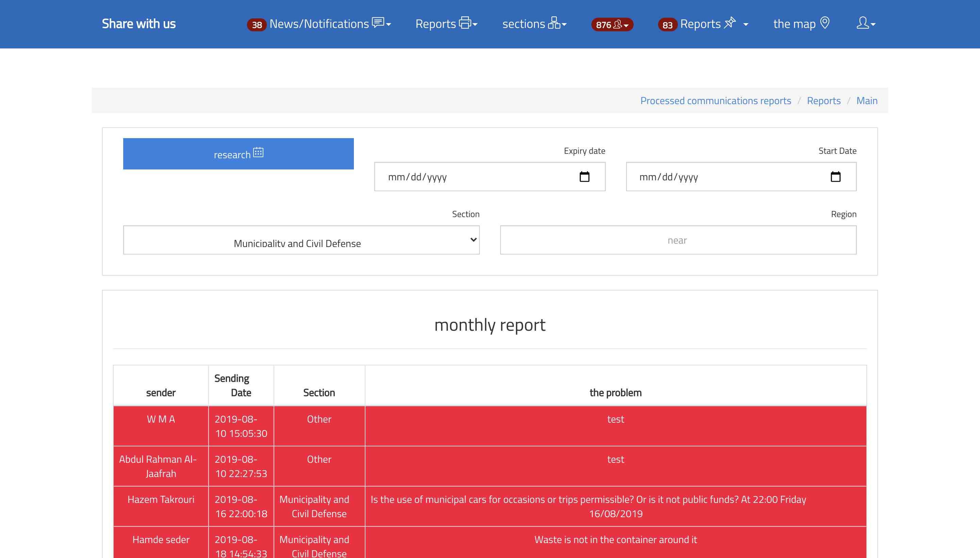
Task: Open the sections menu
Action: pyautogui.click(x=524, y=24)
